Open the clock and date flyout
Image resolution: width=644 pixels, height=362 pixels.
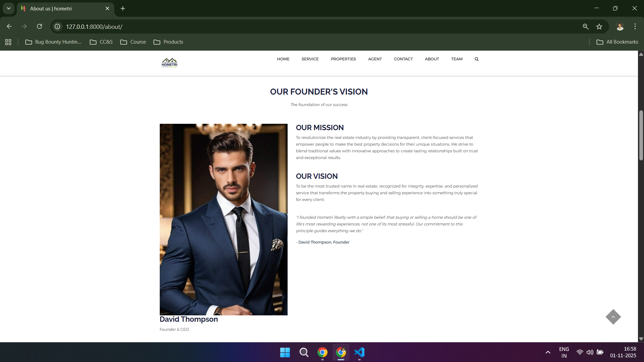click(x=623, y=352)
